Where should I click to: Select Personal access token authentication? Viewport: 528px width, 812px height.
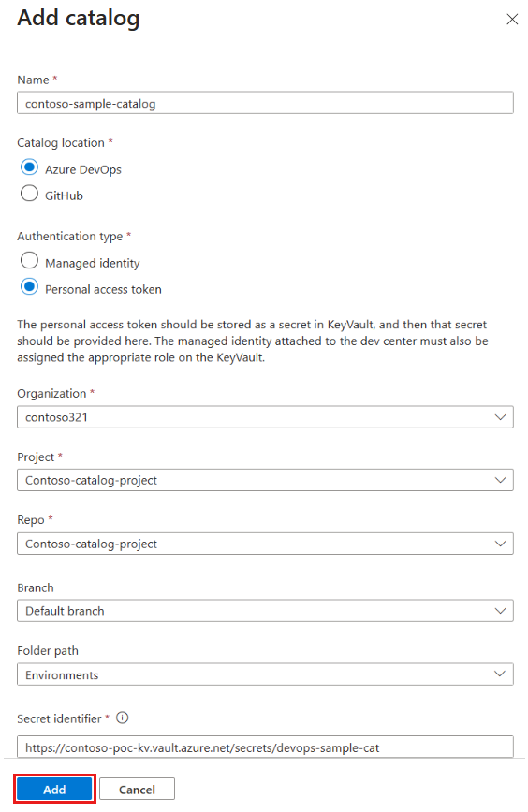[x=30, y=286]
